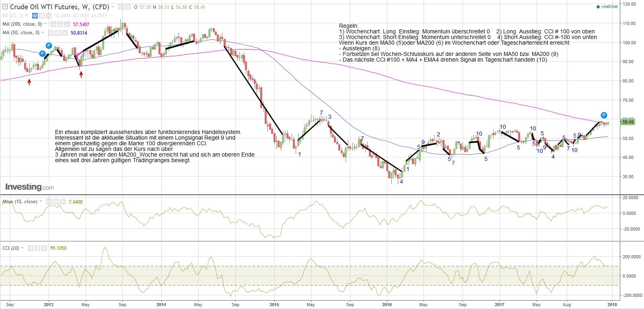Remove the Momentum indicator with X icon
This screenshot has height=309, width=644.
click(x=62, y=202)
